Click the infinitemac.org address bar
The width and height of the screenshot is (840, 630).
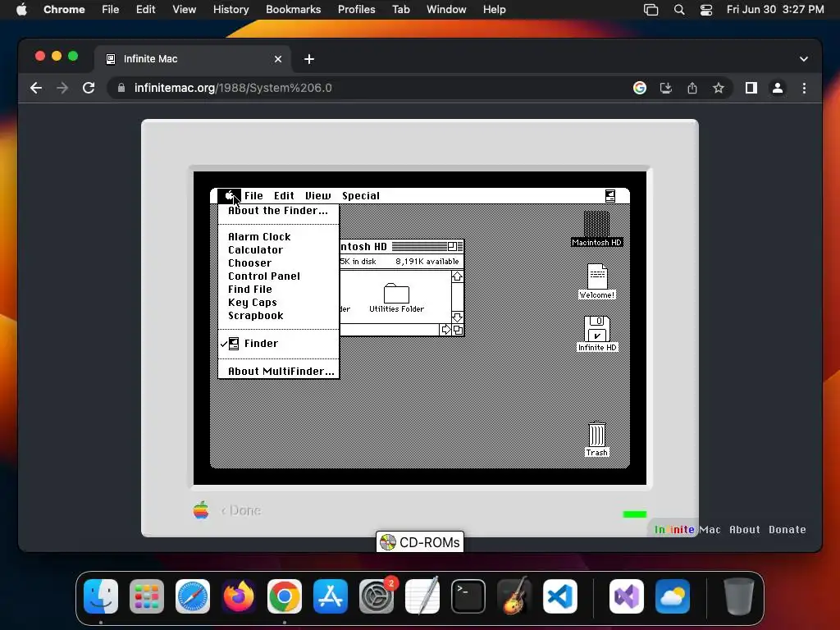[x=370, y=88]
